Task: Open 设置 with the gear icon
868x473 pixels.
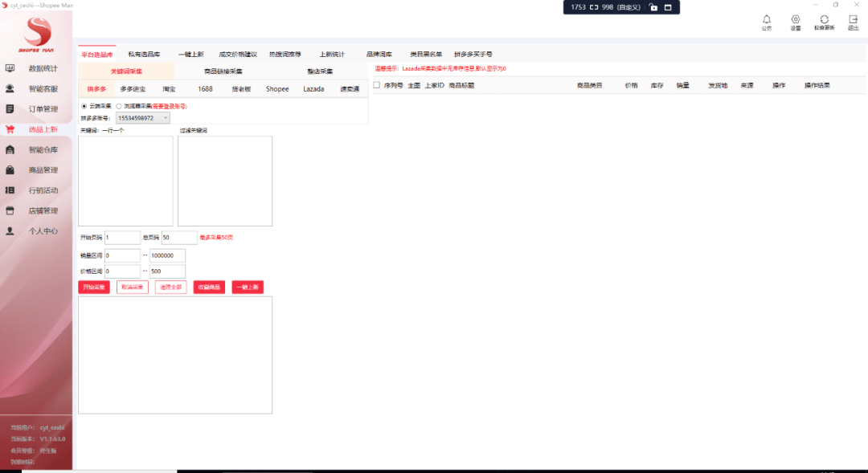Action: click(x=796, y=19)
